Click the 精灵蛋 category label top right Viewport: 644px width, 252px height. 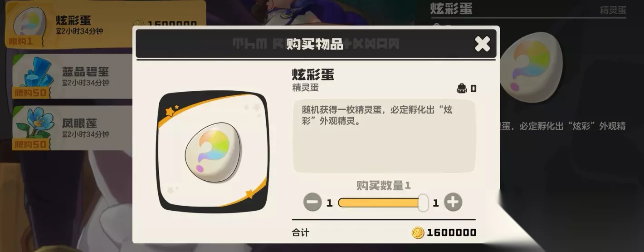pyautogui.click(x=613, y=10)
